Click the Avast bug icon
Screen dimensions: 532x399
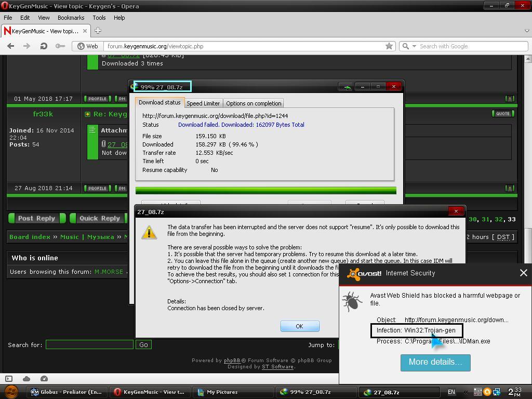352,301
